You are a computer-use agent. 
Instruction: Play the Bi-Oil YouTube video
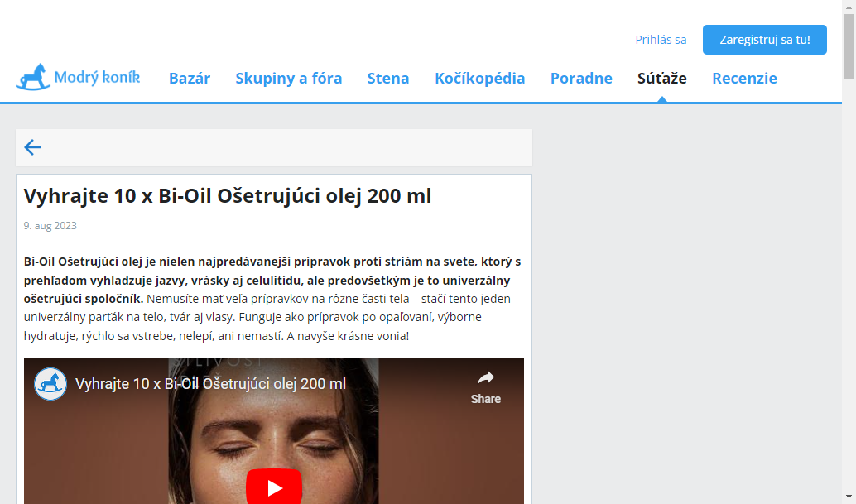[273, 487]
